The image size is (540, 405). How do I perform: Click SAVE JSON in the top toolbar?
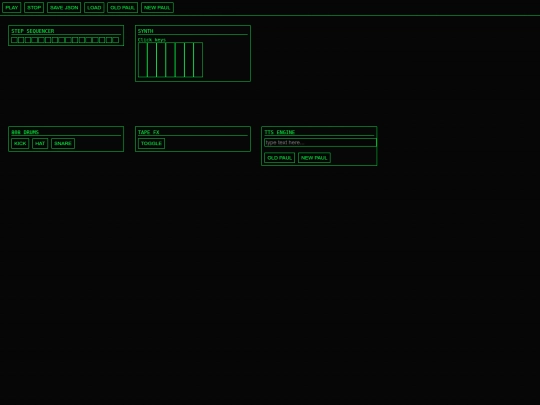[64, 8]
